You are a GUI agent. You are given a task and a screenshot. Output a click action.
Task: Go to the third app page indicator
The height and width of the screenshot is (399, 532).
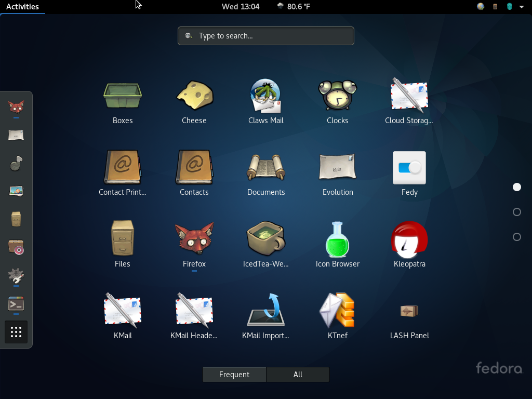click(517, 237)
